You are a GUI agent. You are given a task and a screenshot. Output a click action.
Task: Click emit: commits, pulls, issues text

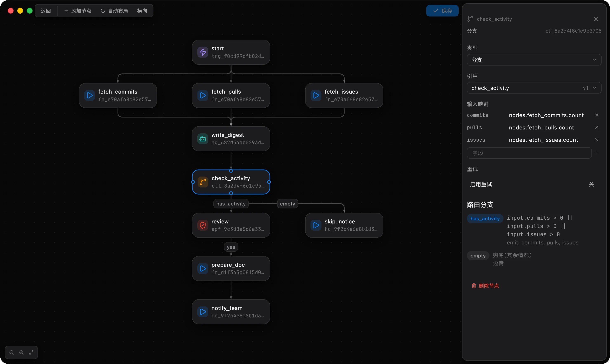click(543, 243)
